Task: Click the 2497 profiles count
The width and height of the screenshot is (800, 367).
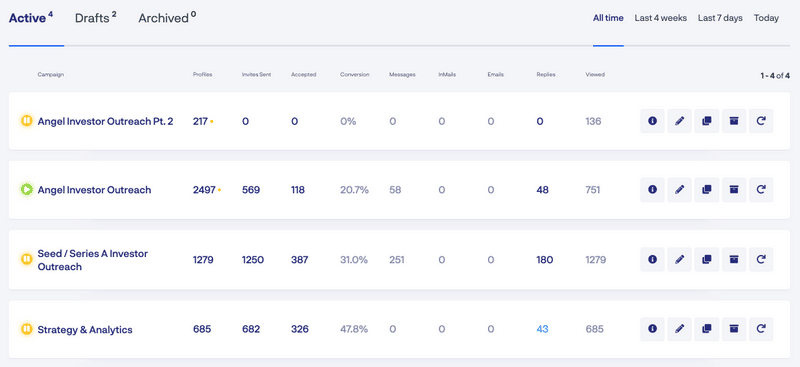Action: (204, 190)
